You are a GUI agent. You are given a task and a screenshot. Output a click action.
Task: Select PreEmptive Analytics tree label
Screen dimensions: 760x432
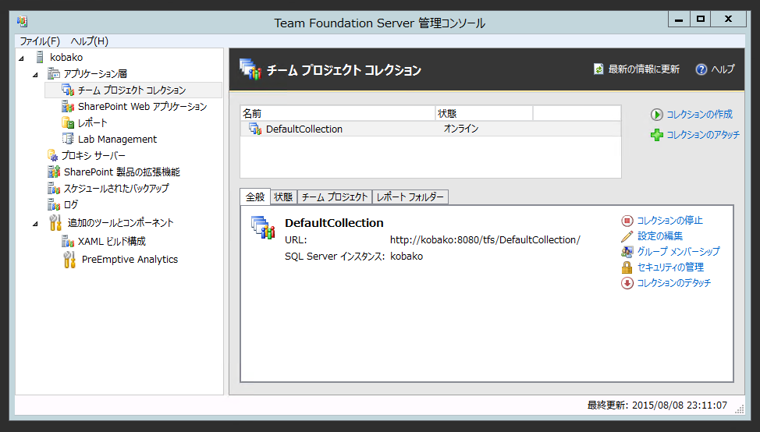tap(130, 259)
